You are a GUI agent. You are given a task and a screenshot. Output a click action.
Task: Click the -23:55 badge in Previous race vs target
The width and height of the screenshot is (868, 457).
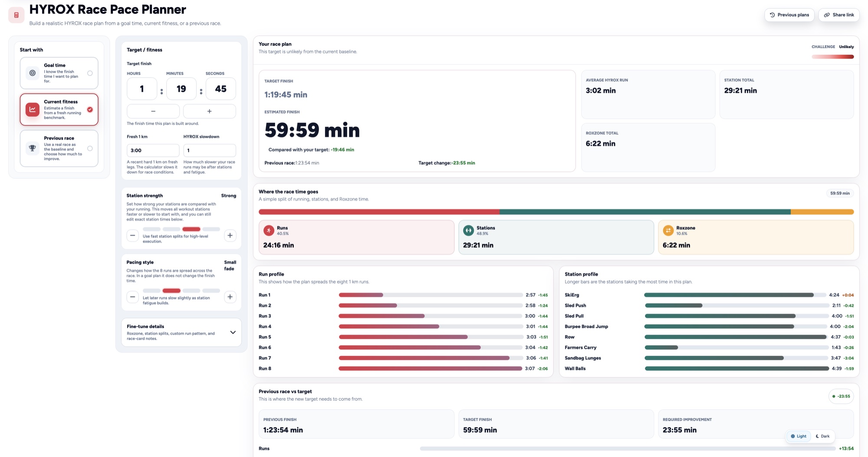point(841,396)
